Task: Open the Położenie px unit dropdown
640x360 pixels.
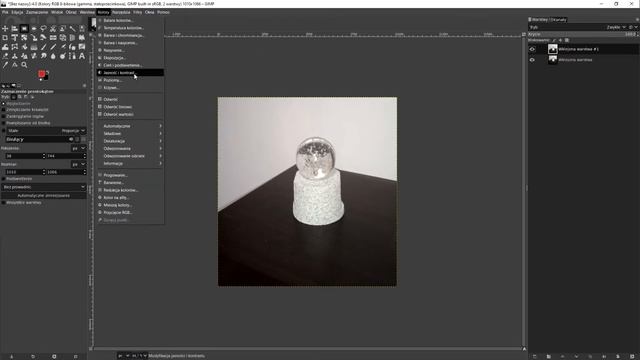Action: point(78,148)
